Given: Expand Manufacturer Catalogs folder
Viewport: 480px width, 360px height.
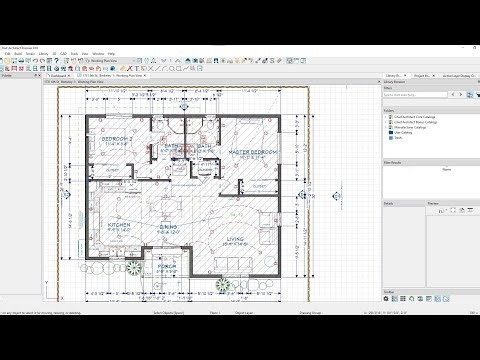Looking at the screenshot, I should tap(386, 127).
